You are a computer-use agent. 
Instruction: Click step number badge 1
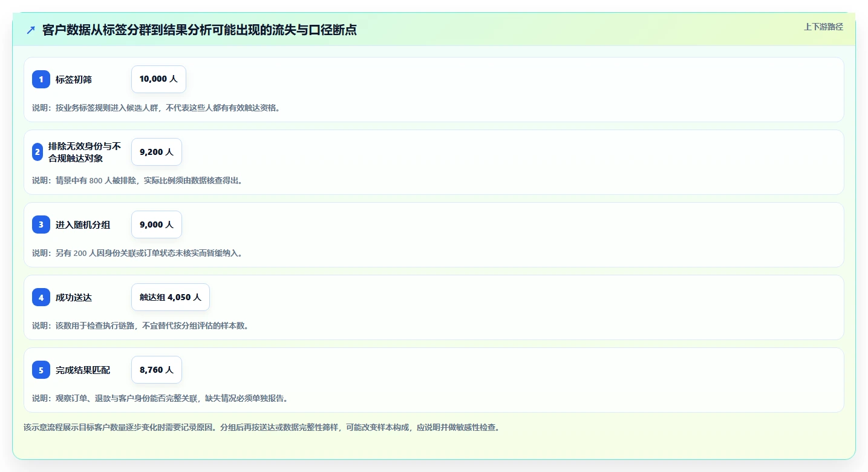[41, 79]
